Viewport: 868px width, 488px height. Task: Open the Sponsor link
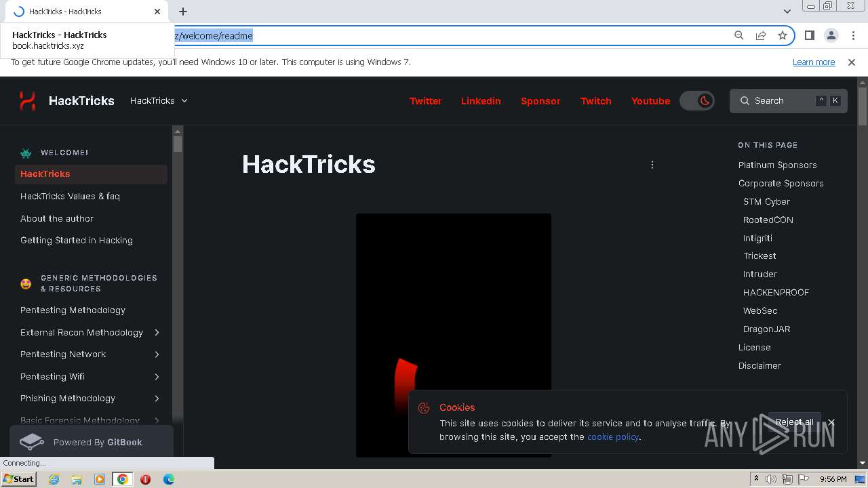[x=540, y=101]
